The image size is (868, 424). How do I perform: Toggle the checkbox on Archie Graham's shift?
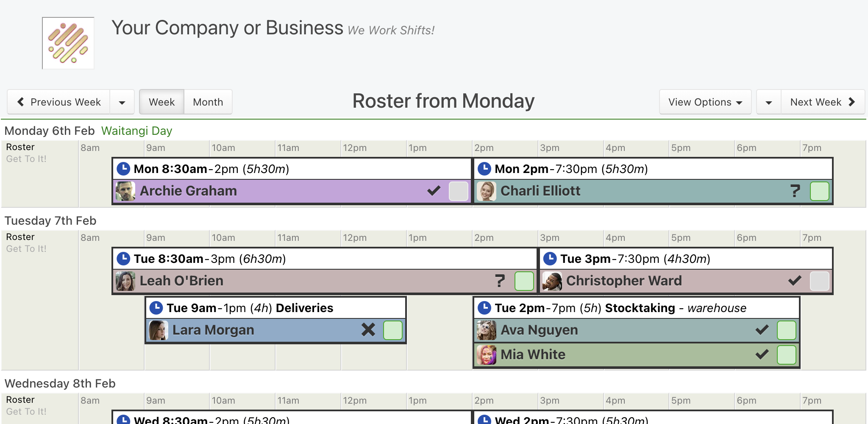tap(459, 191)
